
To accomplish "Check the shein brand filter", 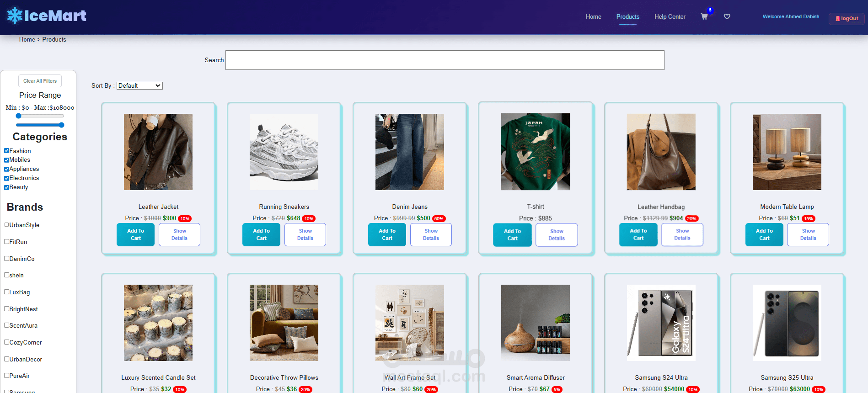I will point(6,275).
